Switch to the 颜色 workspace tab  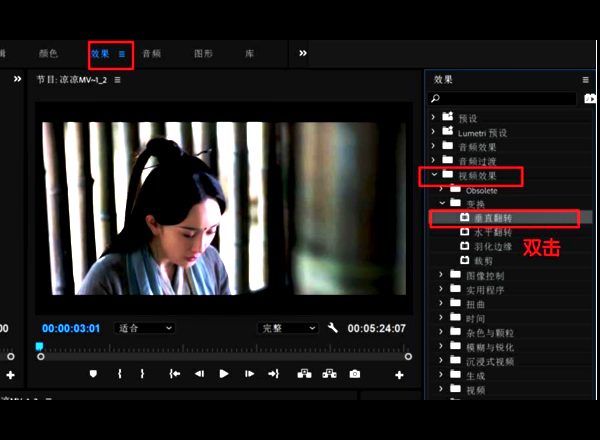48,54
